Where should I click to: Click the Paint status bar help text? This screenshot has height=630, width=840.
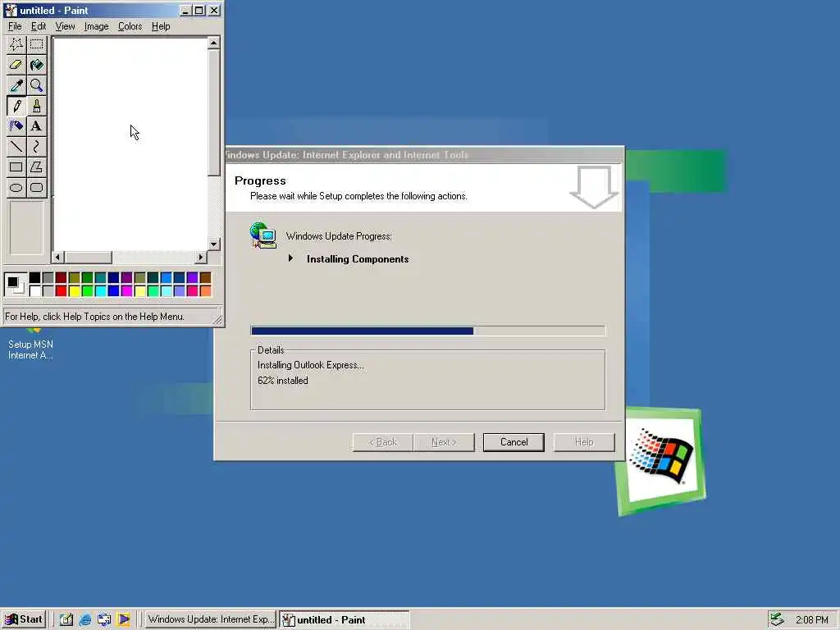[x=95, y=317]
